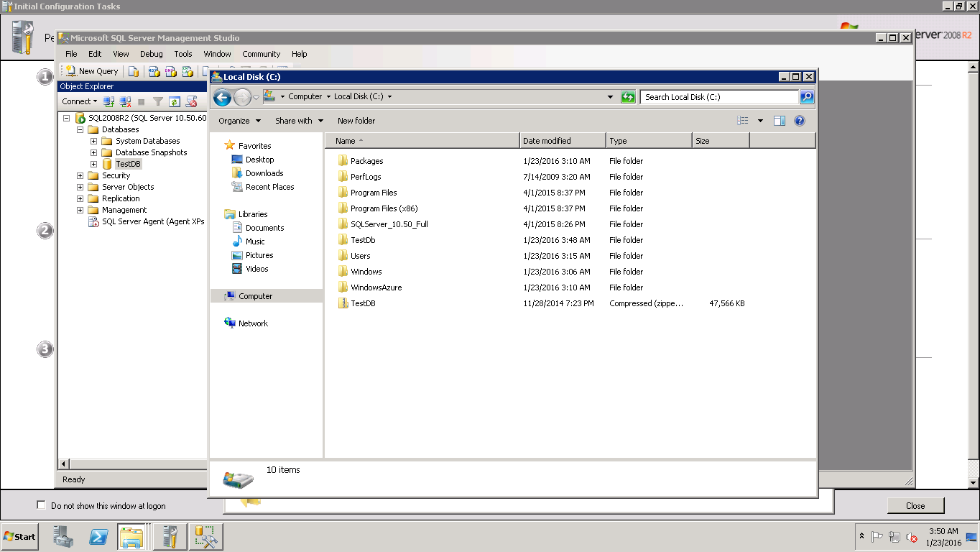Viewport: 980px width, 552px height.
Task: Click Connect Object Explorer icon
Action: click(x=109, y=101)
